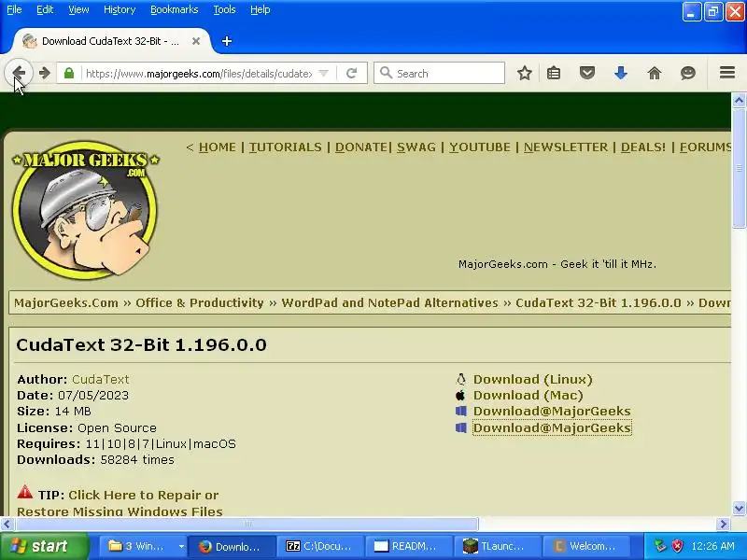
Task: Click the Apple Mac icon
Action: (x=460, y=395)
